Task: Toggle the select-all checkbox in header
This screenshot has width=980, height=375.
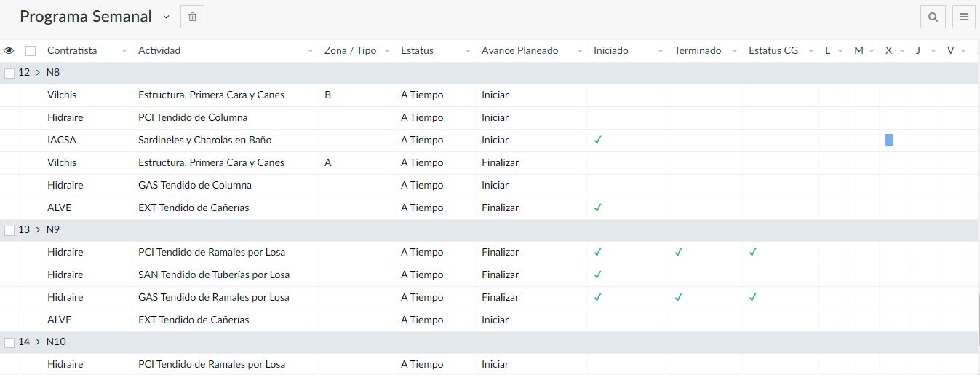Action: tap(31, 51)
